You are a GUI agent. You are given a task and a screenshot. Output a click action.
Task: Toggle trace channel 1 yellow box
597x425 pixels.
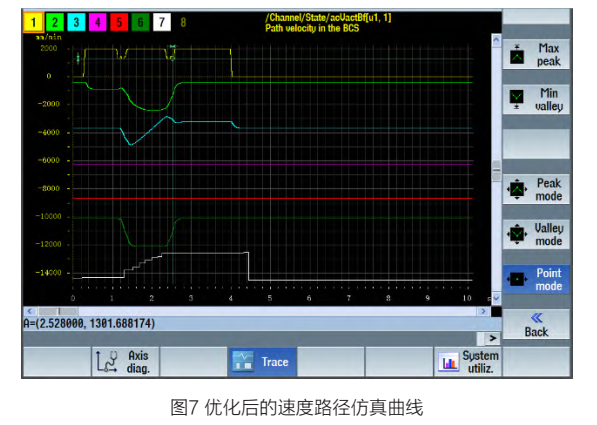pyautogui.click(x=33, y=22)
